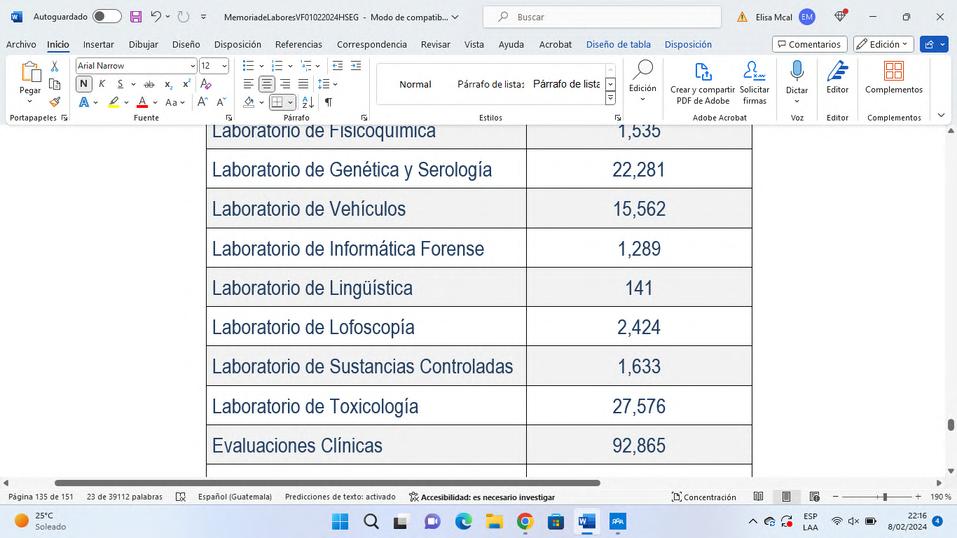Open the Revisar tab

(435, 45)
